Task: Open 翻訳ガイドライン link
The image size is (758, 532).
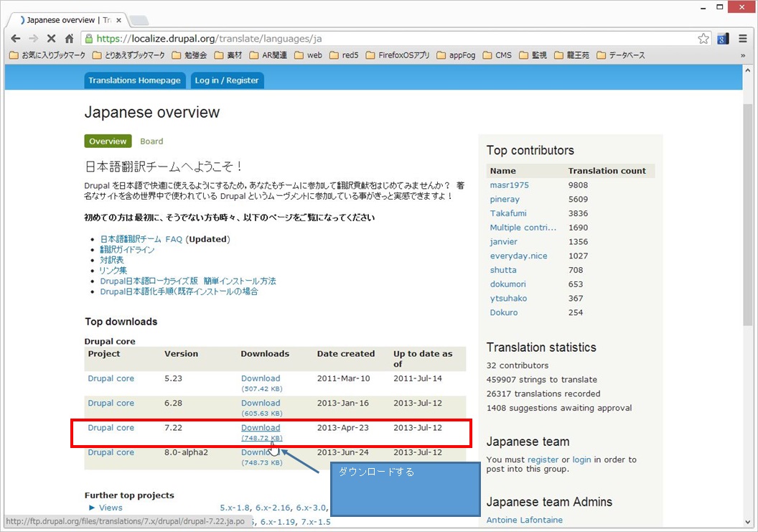Action: click(127, 250)
